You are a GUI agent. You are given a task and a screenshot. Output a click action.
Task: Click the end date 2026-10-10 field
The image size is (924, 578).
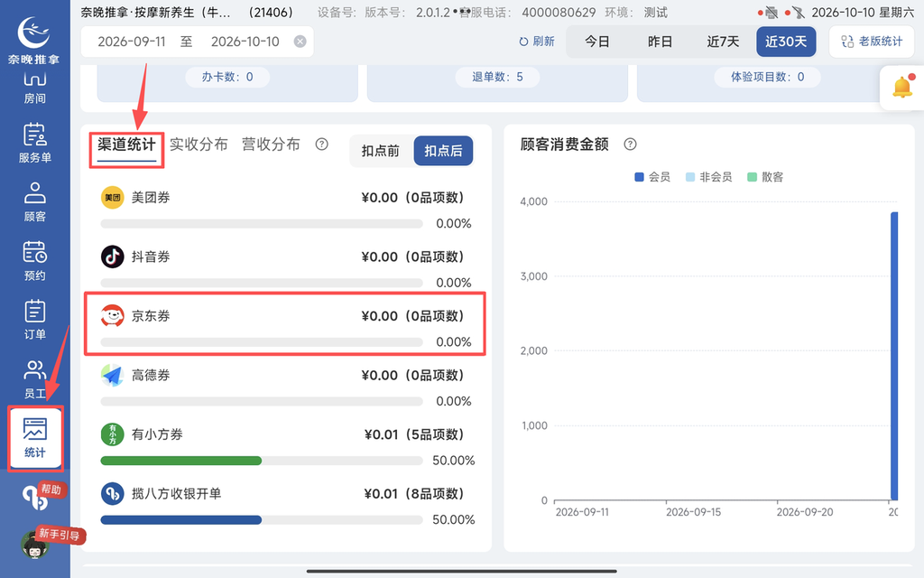pyautogui.click(x=245, y=42)
